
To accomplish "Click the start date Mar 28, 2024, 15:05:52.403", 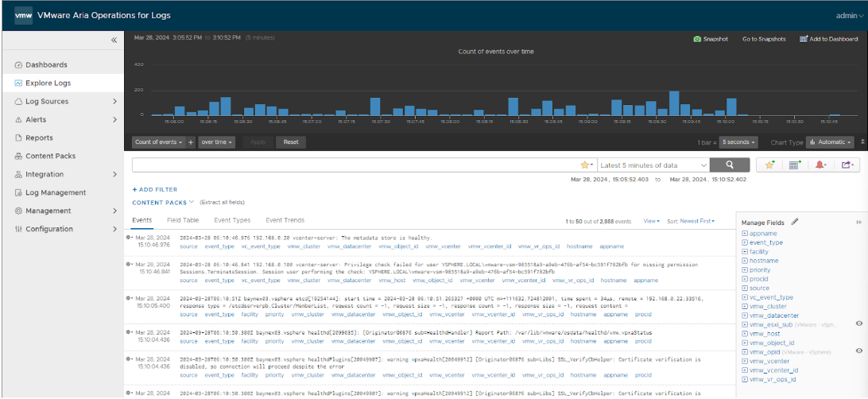I will tap(609, 180).
